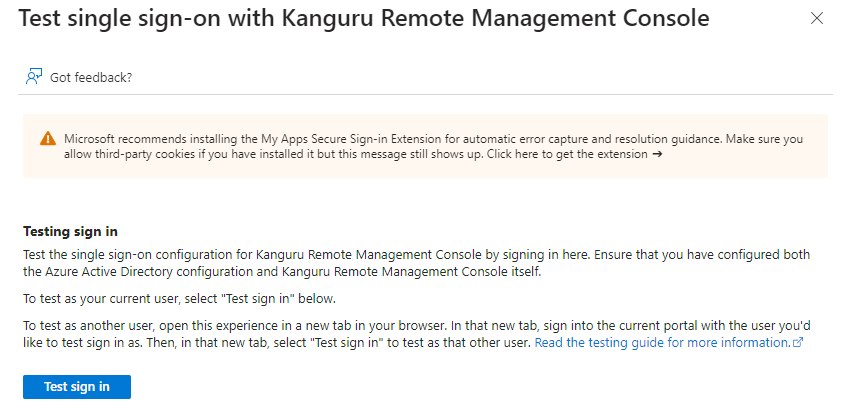Click the arrow after the extension link
The width and height of the screenshot is (849, 418).
click(x=657, y=155)
